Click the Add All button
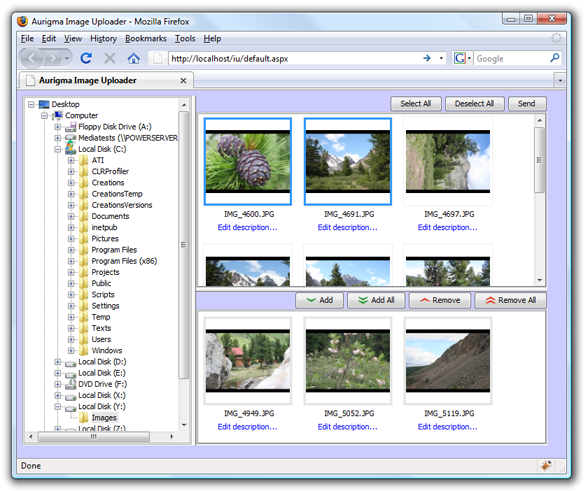This screenshot has height=491, width=588. click(376, 300)
